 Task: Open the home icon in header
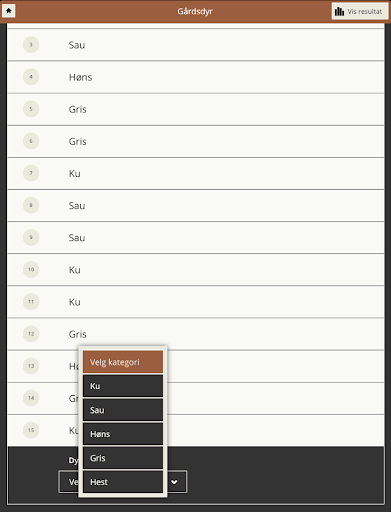click(9, 11)
